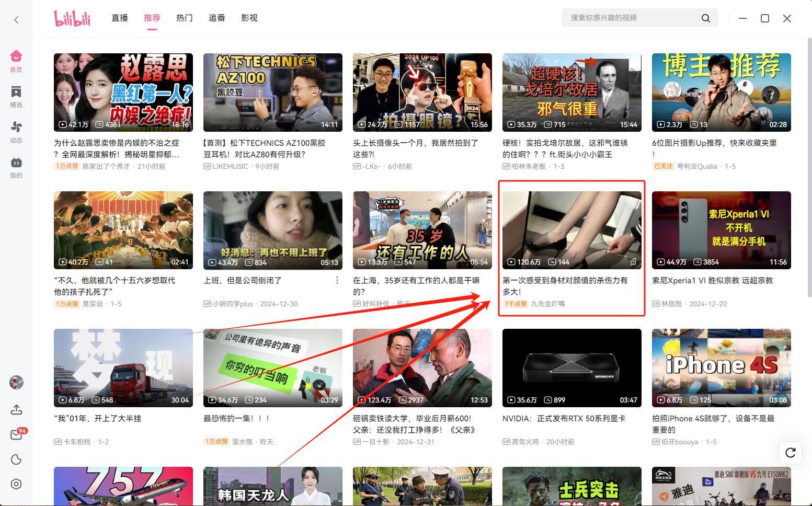Open uploader 伯牙boooya's page
Screen dimensions: 812x506
[x=680, y=442]
